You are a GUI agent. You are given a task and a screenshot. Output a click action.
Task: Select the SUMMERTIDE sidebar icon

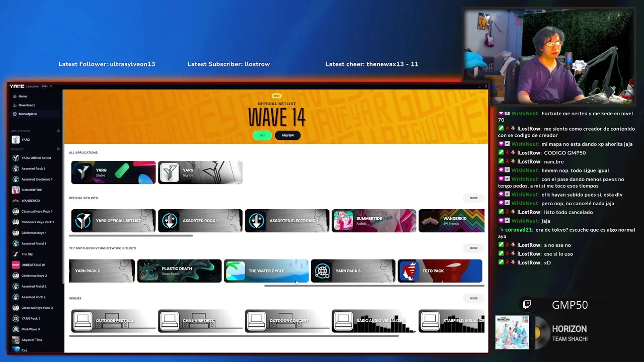tap(16, 190)
